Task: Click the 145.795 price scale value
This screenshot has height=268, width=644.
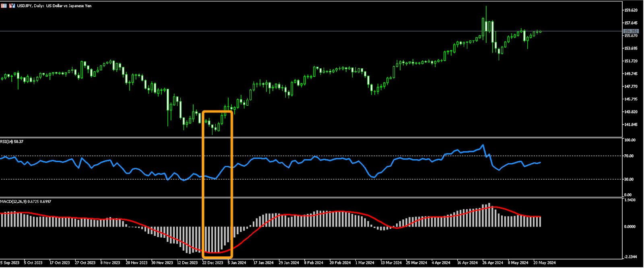Action: pyautogui.click(x=631, y=99)
